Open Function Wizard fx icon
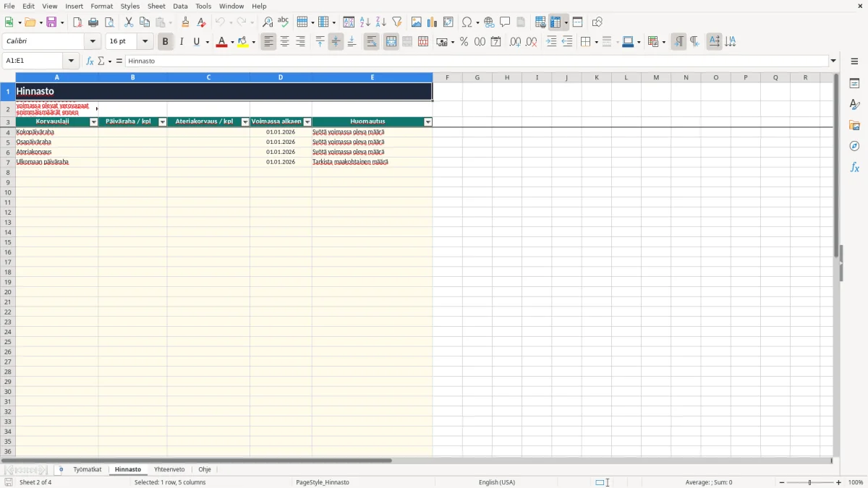868x488 pixels. tap(90, 61)
